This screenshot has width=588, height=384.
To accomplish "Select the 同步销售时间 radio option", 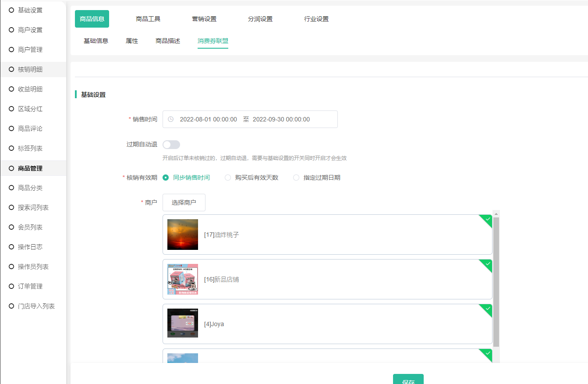I will point(166,178).
